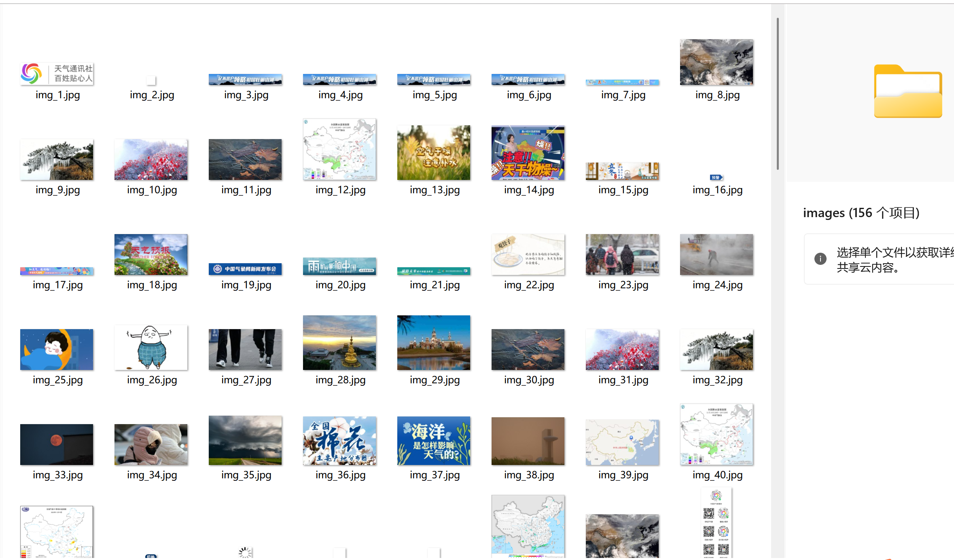Click the China map img_39.jpg thumbnail
954x560 pixels.
pos(622,442)
